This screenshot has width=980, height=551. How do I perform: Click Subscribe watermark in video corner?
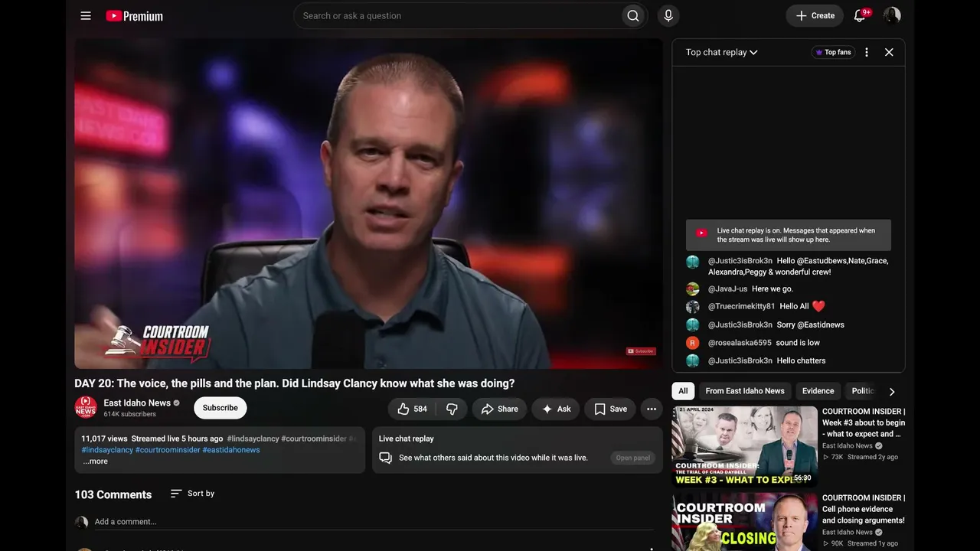point(641,351)
